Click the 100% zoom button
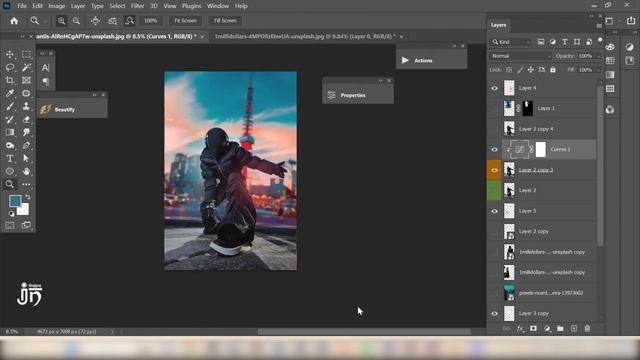 tap(151, 20)
